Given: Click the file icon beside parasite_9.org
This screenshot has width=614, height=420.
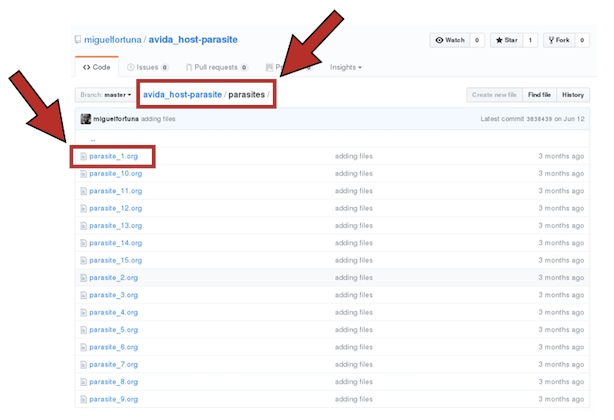Looking at the screenshot, I should coord(83,399).
